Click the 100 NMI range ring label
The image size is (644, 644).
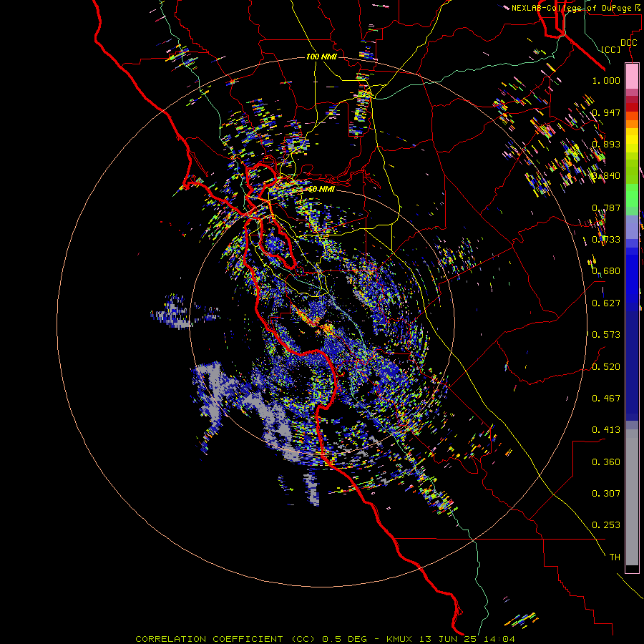tap(321, 57)
